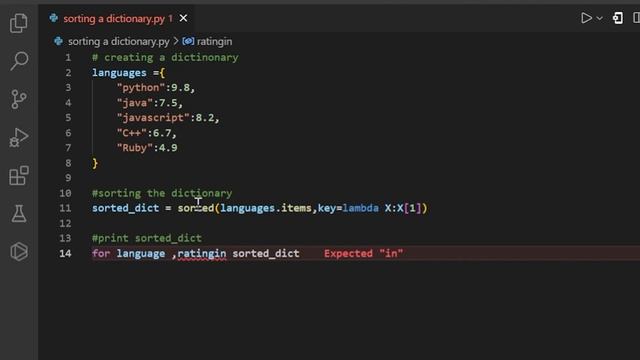Image resolution: width=640 pixels, height=360 pixels.
Task: Click 'languages.items' in sorted call
Action: click(266, 208)
